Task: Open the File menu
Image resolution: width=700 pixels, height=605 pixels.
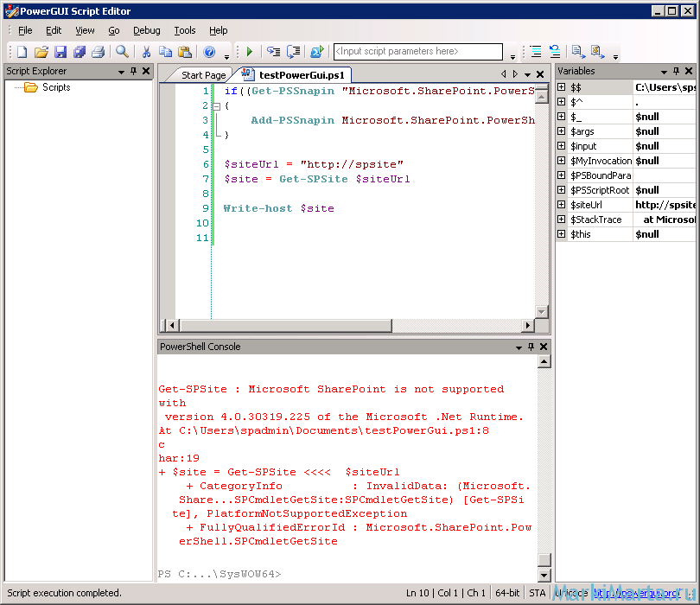Action: (x=25, y=30)
